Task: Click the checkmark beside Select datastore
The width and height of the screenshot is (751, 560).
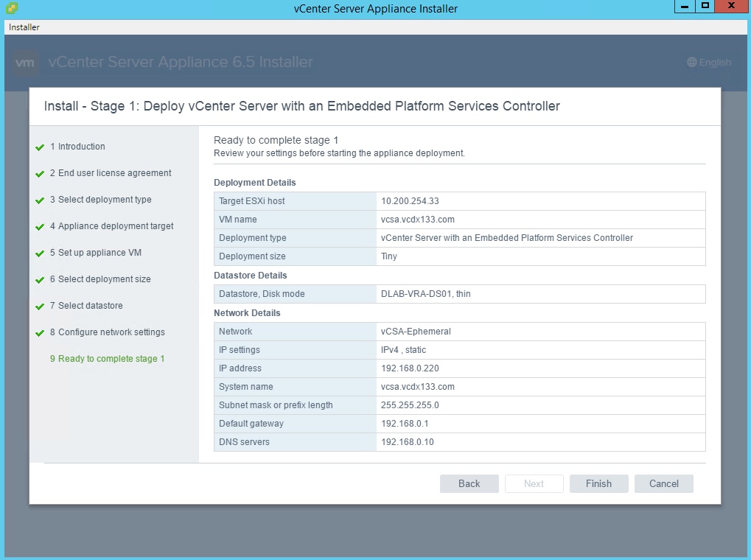Action: tap(40, 307)
